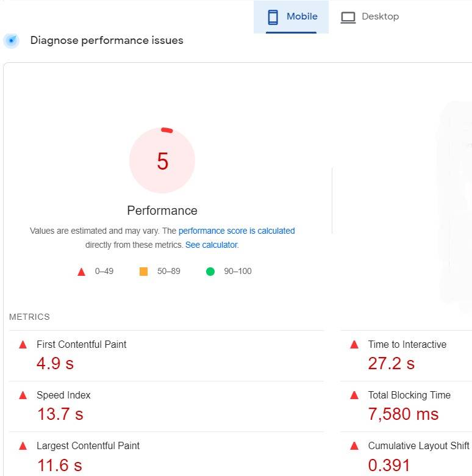The width and height of the screenshot is (472, 476).
Task: Click the red triangle beside Largest Contentful Paint
Action: [23, 446]
